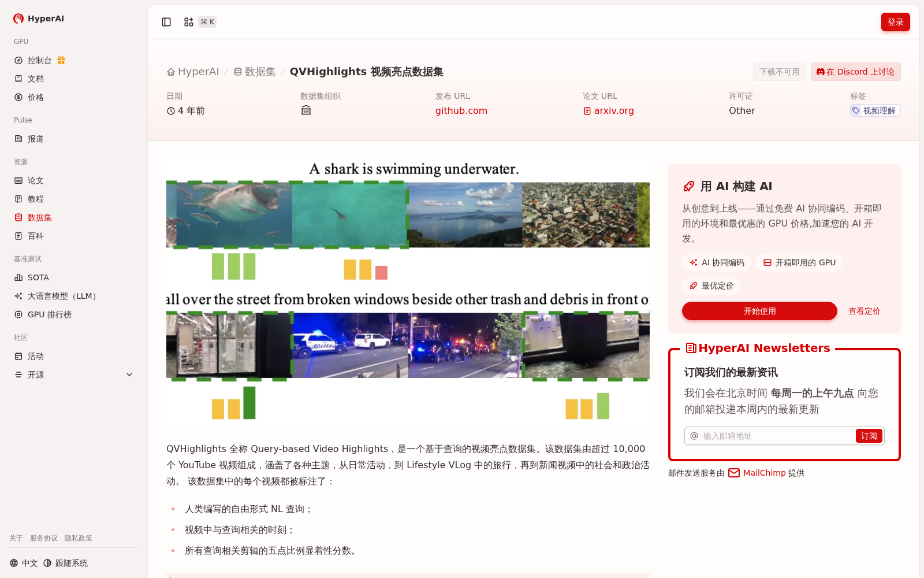
Task: Open the apps grid search icon
Action: (189, 22)
